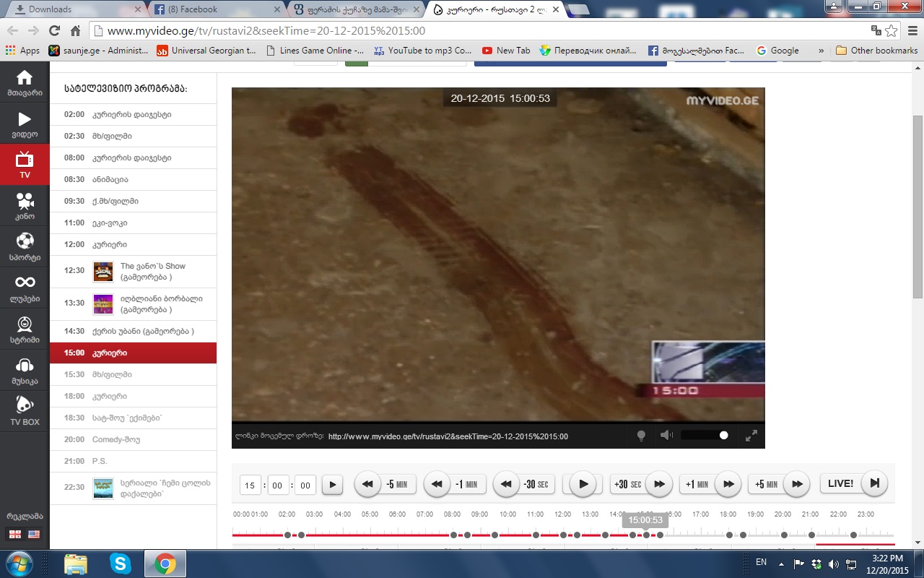
Task: Go to the home icon in sidebar
Action: [x=25, y=82]
